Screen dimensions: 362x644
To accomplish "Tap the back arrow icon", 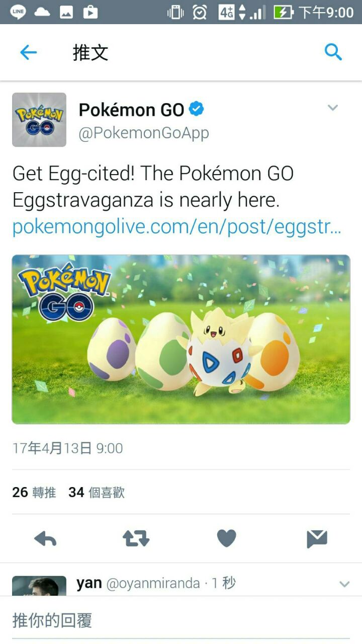I will click(x=28, y=52).
